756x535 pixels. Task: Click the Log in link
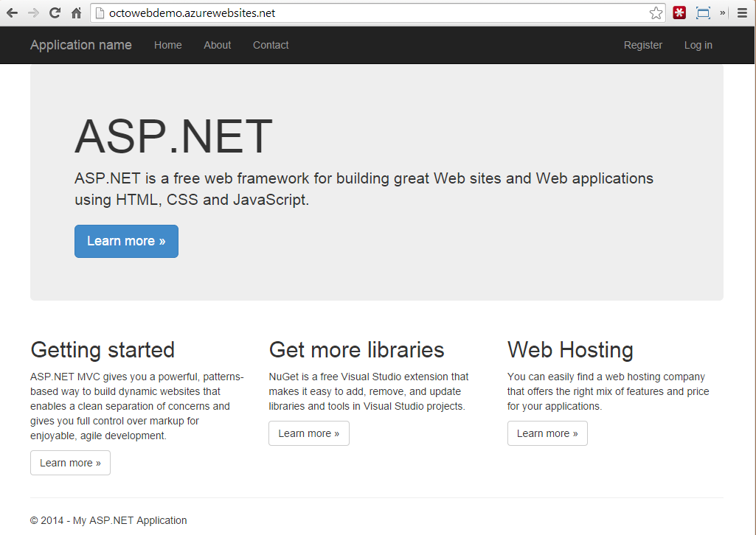coord(697,45)
